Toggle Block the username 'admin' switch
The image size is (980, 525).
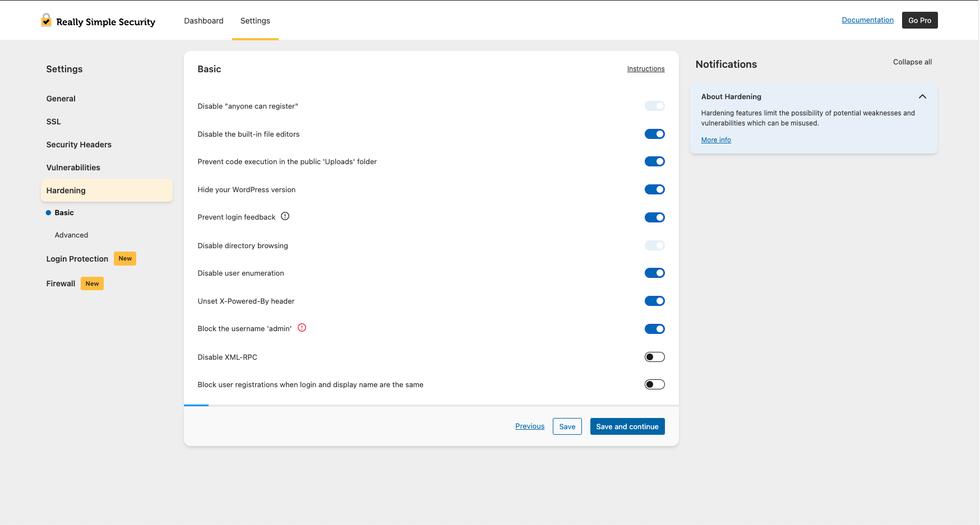(x=654, y=329)
